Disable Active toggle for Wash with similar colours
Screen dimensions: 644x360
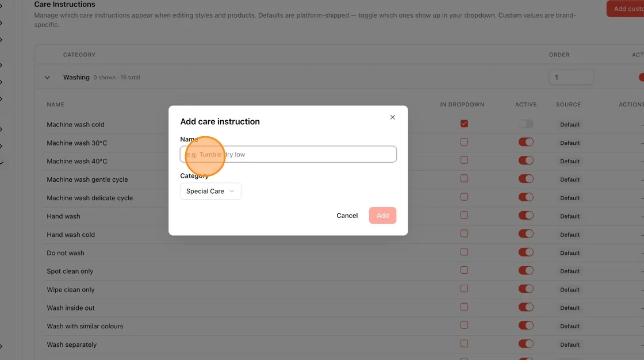[526, 325]
